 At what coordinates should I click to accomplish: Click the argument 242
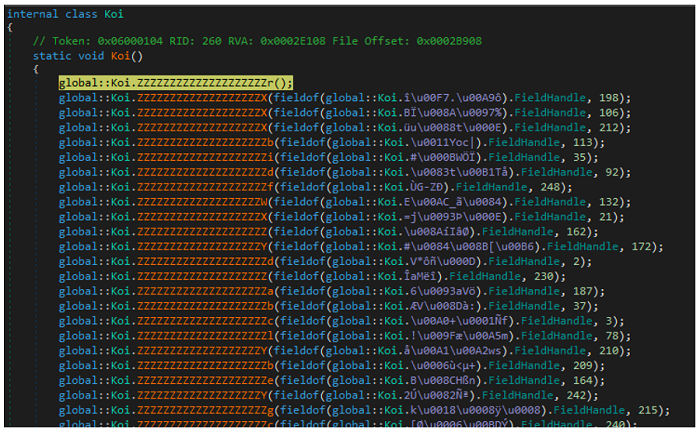576,395
